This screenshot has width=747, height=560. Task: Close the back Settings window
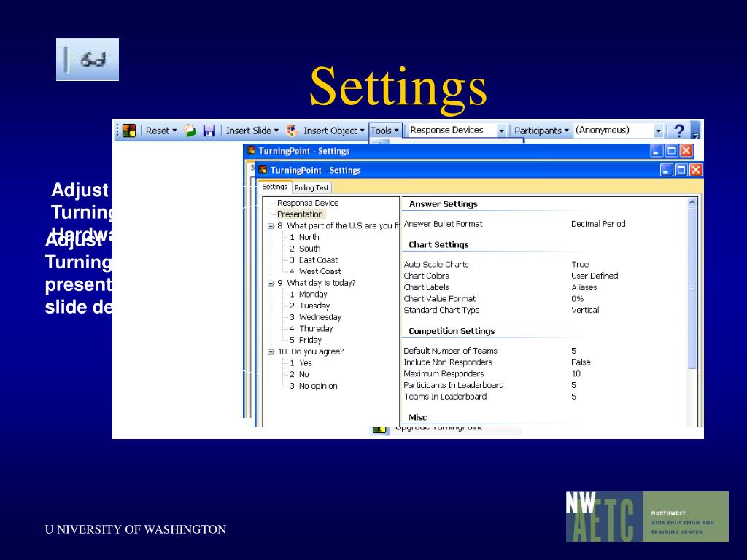tap(686, 151)
